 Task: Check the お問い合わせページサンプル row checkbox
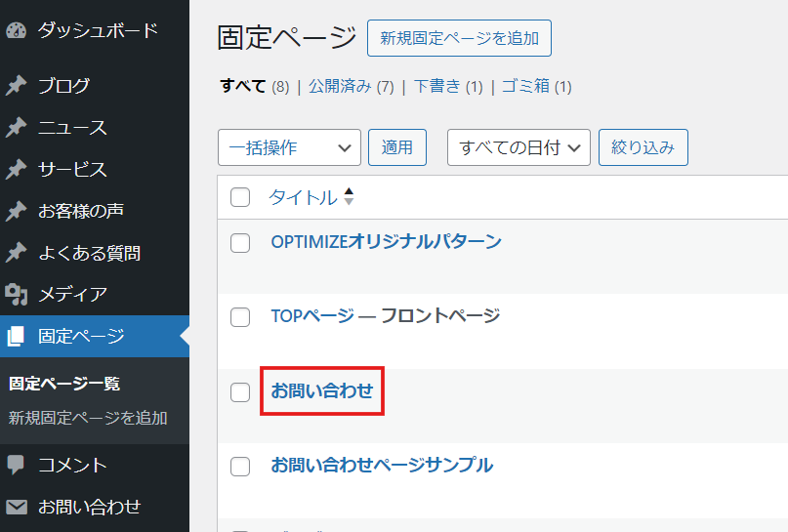(x=240, y=467)
